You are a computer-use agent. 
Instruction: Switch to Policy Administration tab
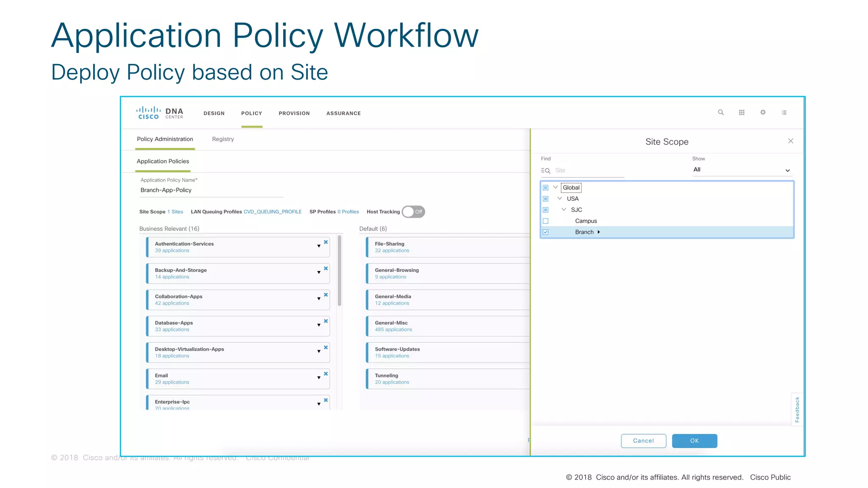click(165, 139)
